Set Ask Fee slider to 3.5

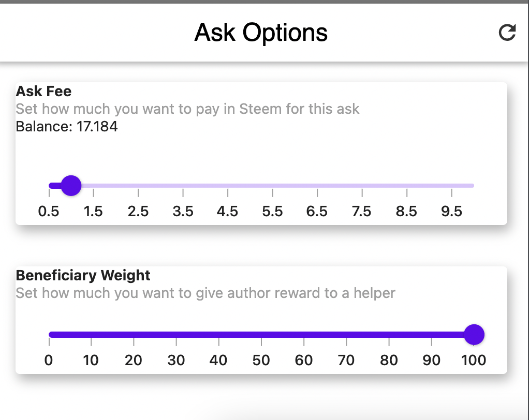(183, 185)
